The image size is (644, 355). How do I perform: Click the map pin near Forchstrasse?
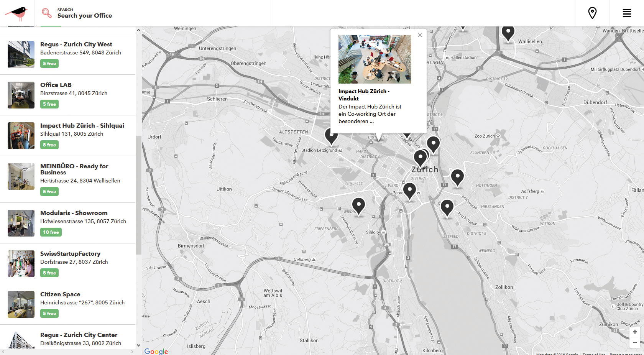[447, 209]
